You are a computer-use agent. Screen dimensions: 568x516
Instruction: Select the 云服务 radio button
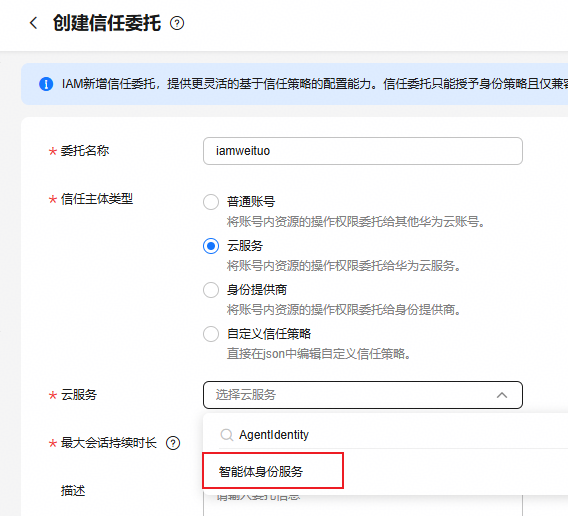point(211,246)
